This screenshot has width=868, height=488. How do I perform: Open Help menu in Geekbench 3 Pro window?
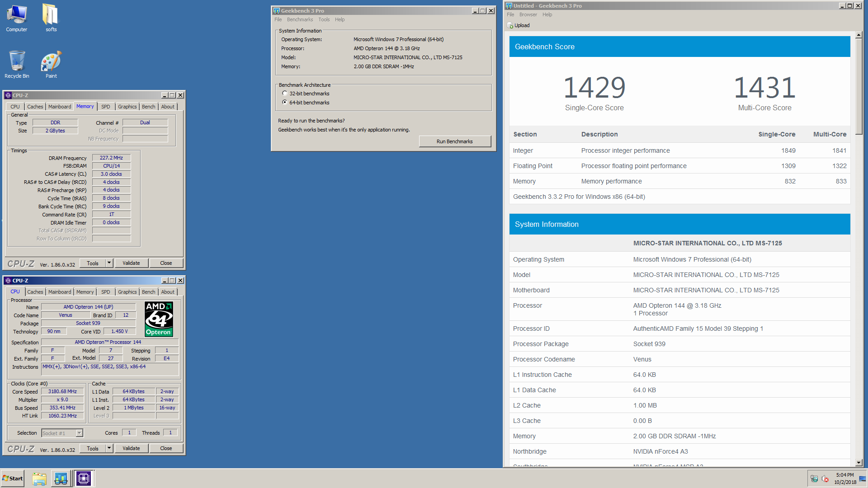[x=340, y=19]
